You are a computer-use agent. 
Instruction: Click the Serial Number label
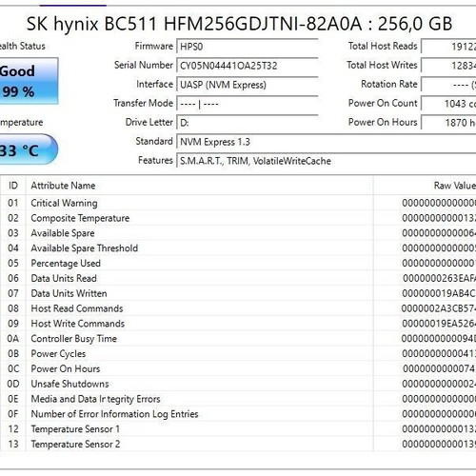tap(144, 65)
